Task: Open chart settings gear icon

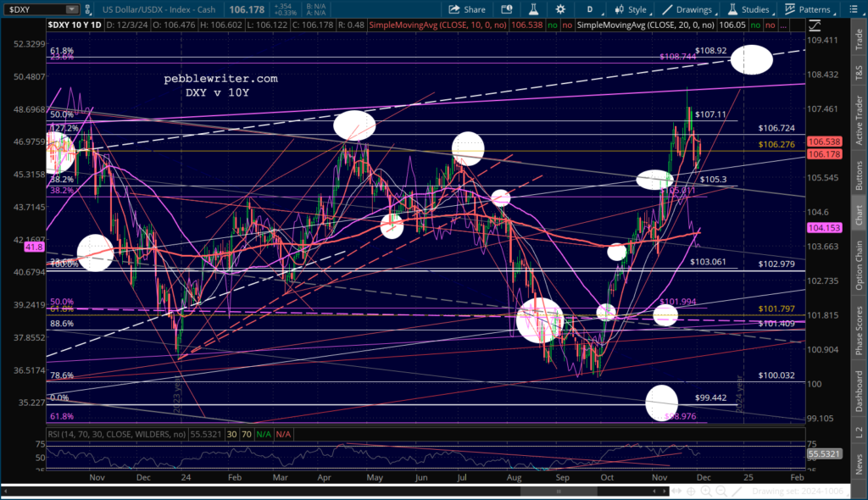Action: pos(560,9)
